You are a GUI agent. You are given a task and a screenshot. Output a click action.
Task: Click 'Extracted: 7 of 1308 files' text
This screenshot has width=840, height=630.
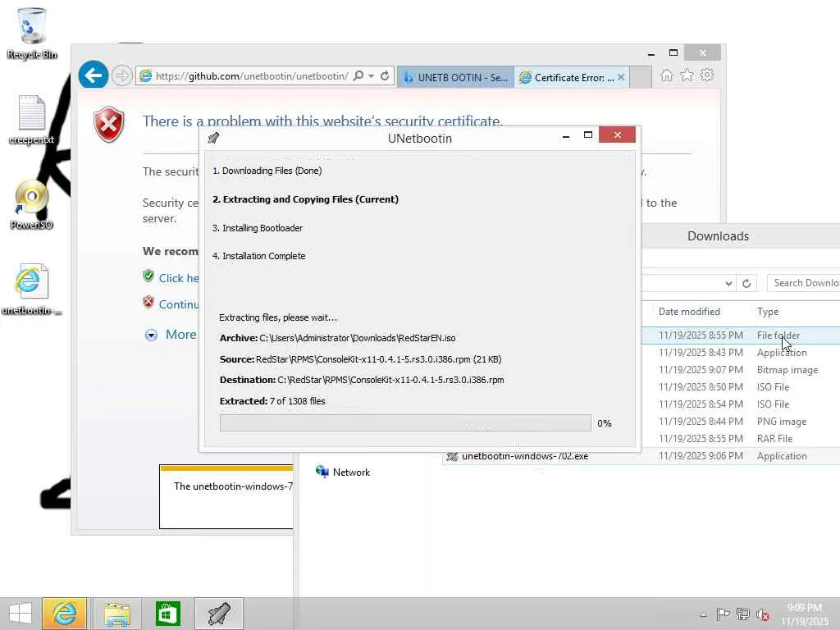pos(272,400)
